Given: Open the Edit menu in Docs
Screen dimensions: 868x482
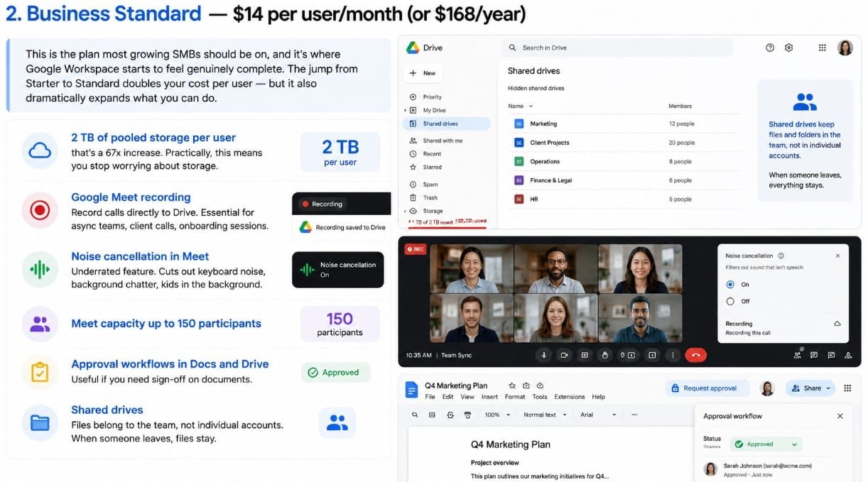Looking at the screenshot, I should point(448,397).
